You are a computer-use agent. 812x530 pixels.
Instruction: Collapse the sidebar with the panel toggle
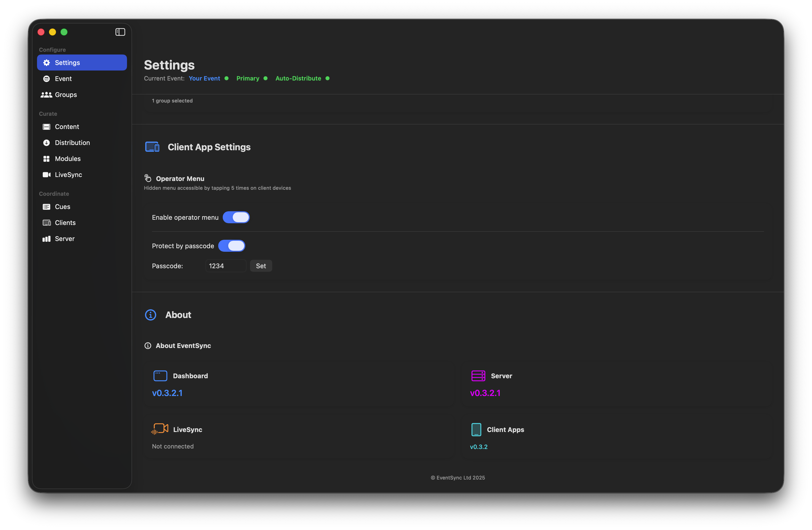(x=120, y=32)
